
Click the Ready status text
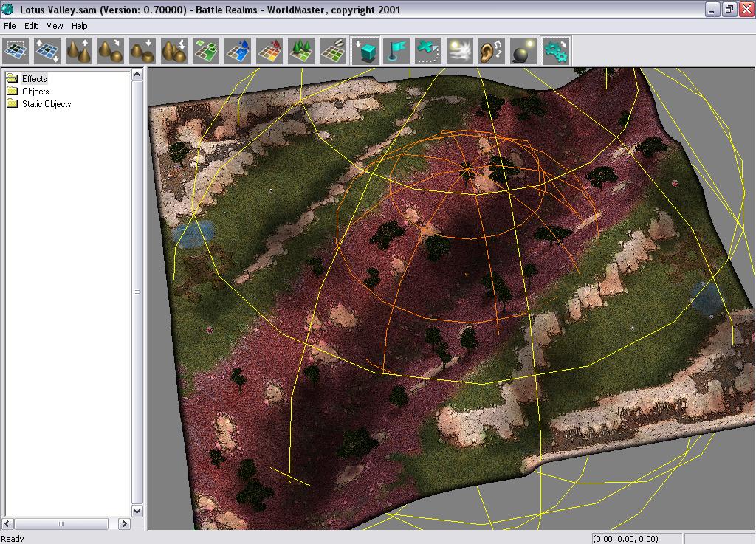[13, 539]
